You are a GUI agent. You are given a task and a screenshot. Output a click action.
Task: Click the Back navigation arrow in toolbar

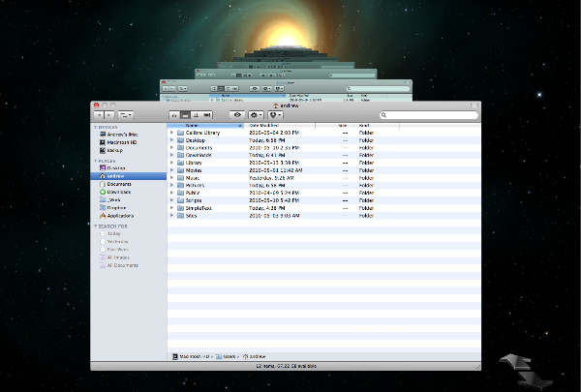[99, 115]
